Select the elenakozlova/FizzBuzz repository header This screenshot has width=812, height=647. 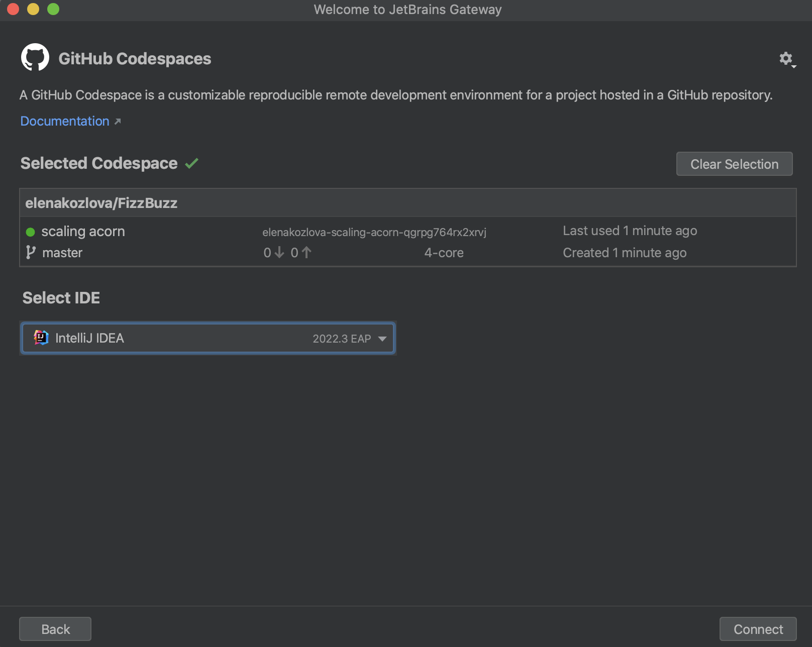click(x=408, y=203)
